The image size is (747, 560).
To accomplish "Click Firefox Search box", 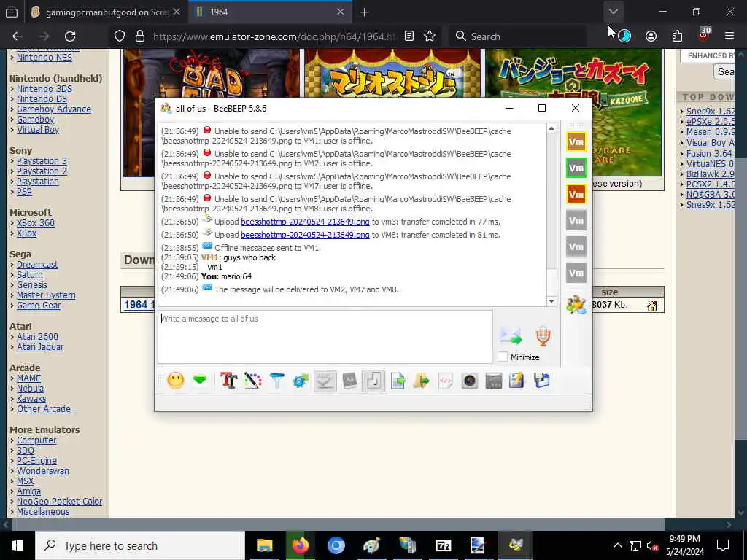I will pos(517,36).
